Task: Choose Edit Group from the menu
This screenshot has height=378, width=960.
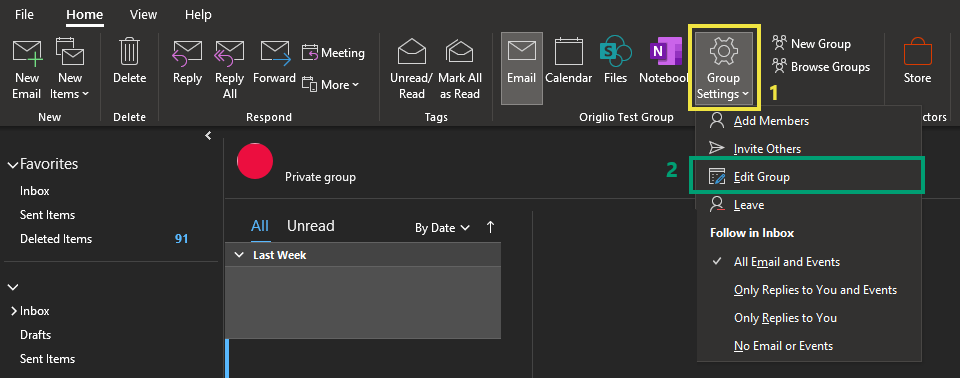Action: (808, 176)
